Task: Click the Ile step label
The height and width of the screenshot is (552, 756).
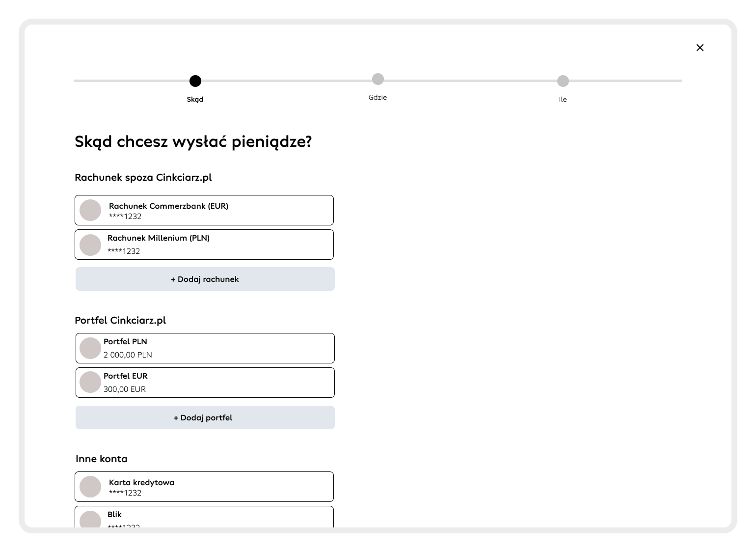Action: point(563,99)
